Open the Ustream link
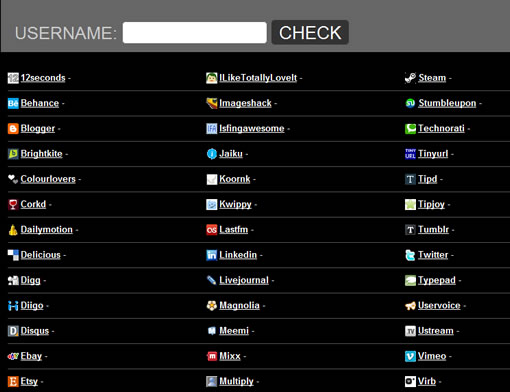510x392 pixels. pyautogui.click(x=436, y=331)
